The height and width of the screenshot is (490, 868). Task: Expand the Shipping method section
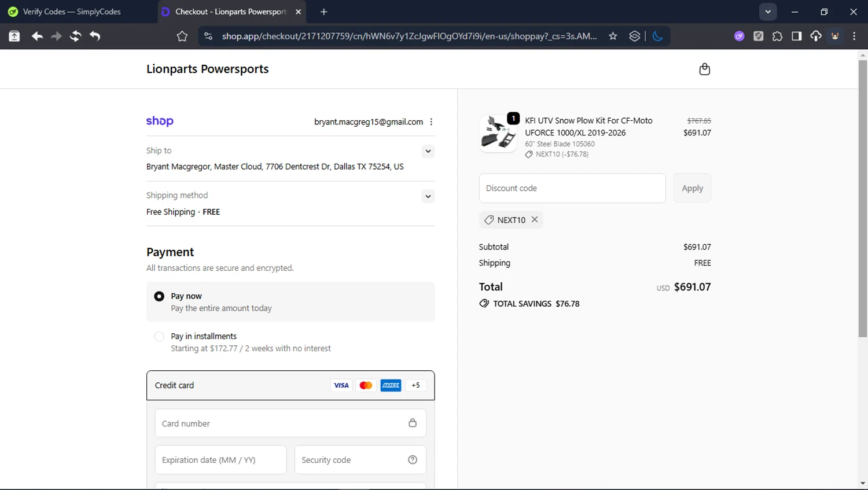tap(428, 196)
